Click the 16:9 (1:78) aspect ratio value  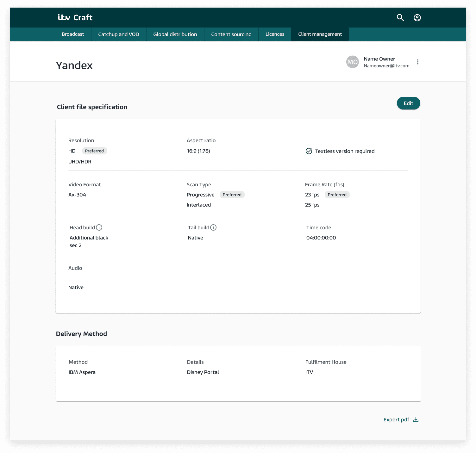tap(198, 151)
